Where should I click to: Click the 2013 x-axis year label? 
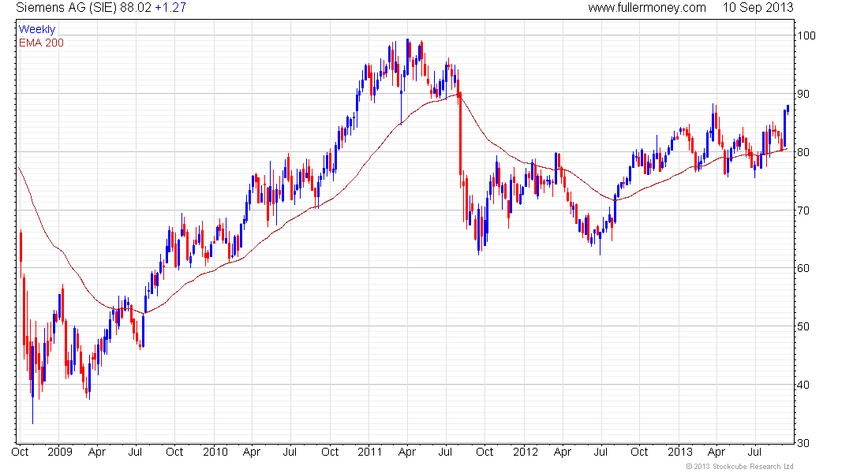click(x=680, y=452)
